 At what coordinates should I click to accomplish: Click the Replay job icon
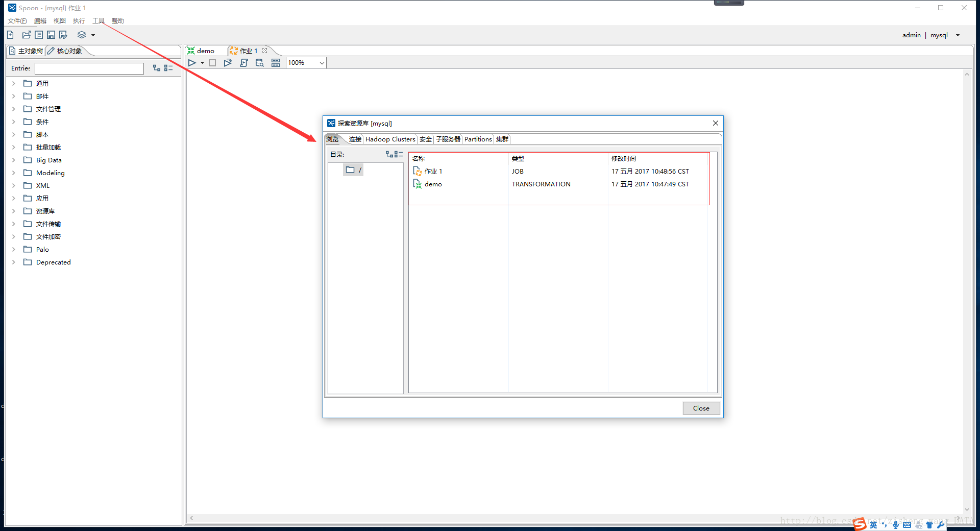[228, 63]
